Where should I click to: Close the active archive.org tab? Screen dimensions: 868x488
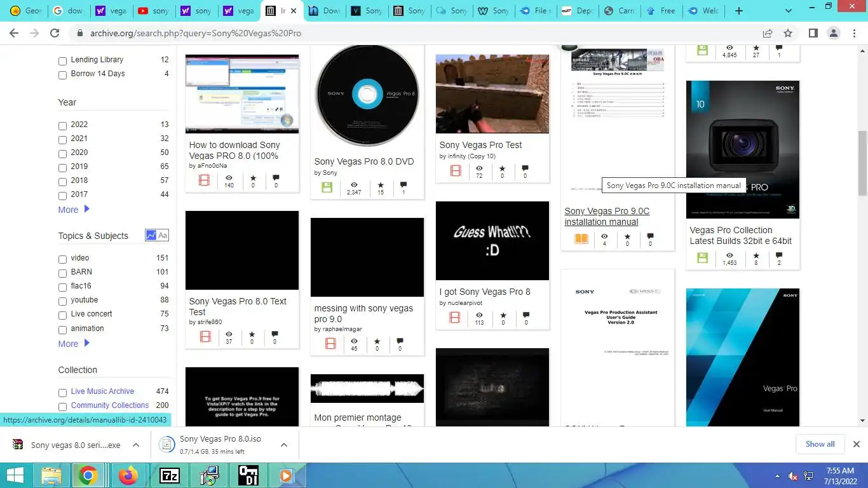pos(294,11)
